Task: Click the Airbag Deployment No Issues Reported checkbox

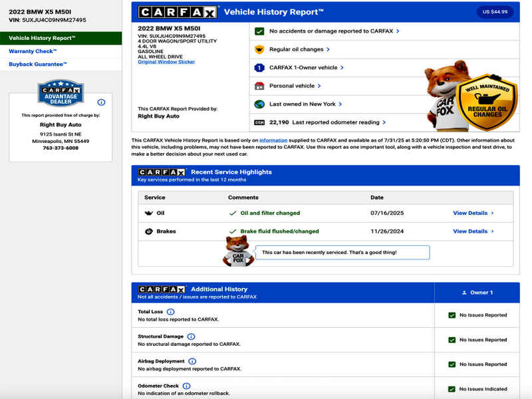Action: click(x=452, y=364)
